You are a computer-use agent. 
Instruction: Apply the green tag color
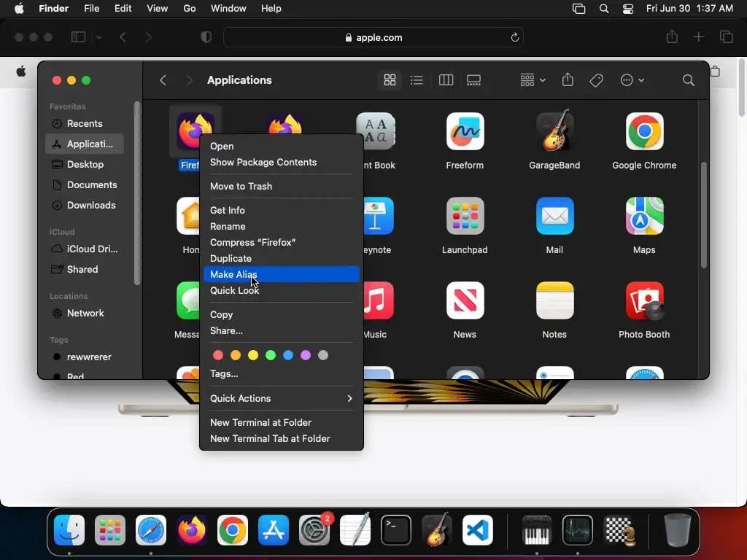[x=271, y=355]
